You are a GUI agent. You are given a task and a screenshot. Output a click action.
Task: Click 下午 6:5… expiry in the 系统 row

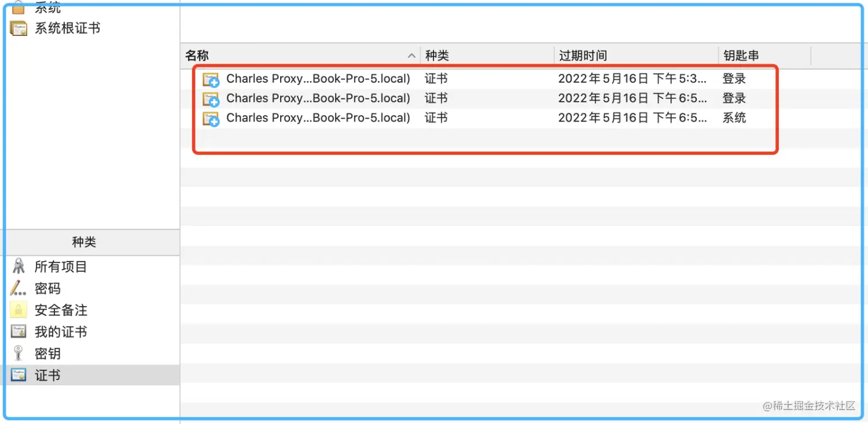(632, 118)
